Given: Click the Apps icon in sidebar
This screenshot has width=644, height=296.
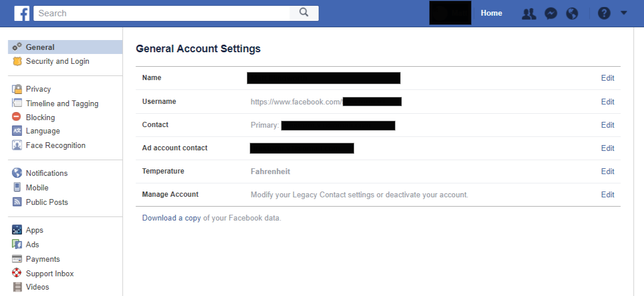Looking at the screenshot, I should tap(17, 230).
